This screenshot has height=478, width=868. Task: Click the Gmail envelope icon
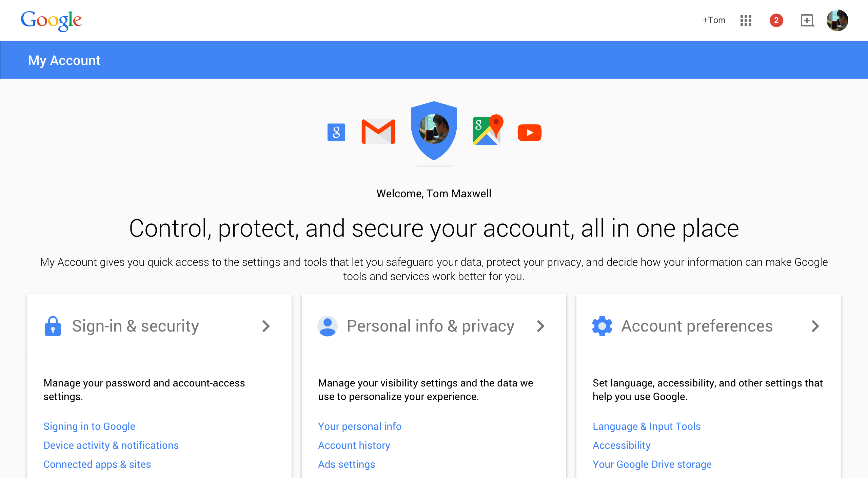(x=378, y=132)
